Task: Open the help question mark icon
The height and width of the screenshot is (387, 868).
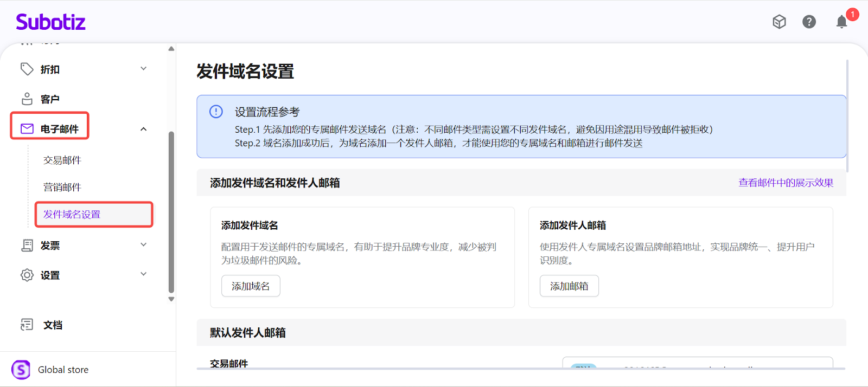Action: pos(809,22)
